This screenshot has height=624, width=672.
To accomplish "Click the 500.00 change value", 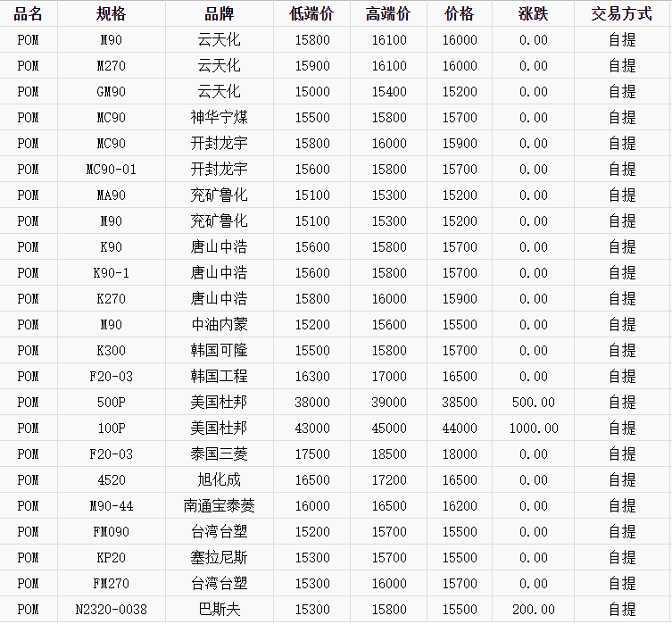I will click(x=533, y=403).
